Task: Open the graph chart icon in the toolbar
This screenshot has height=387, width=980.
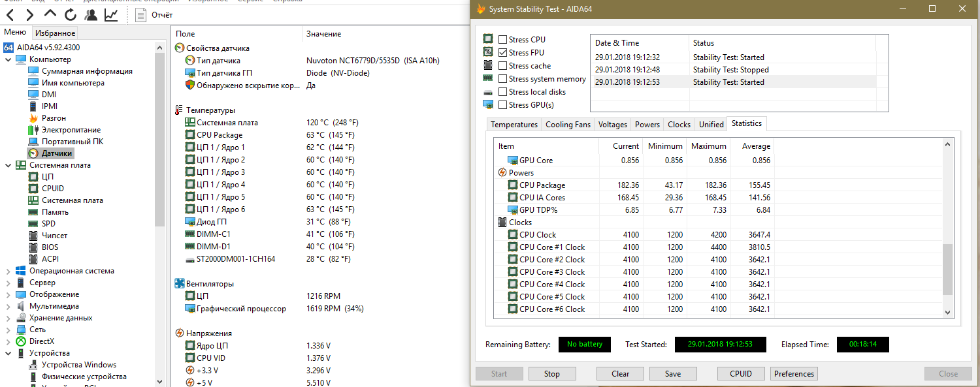Action: (x=111, y=14)
